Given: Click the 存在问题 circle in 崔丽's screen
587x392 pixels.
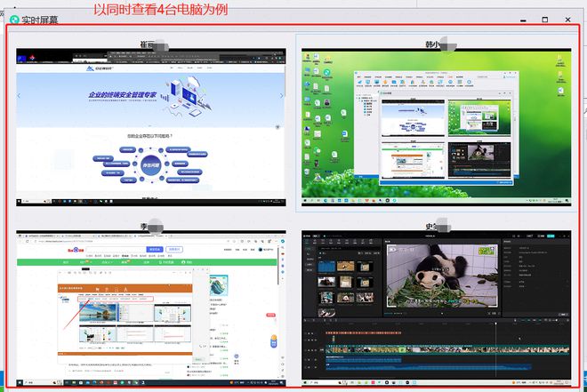Looking at the screenshot, I should click(x=151, y=165).
